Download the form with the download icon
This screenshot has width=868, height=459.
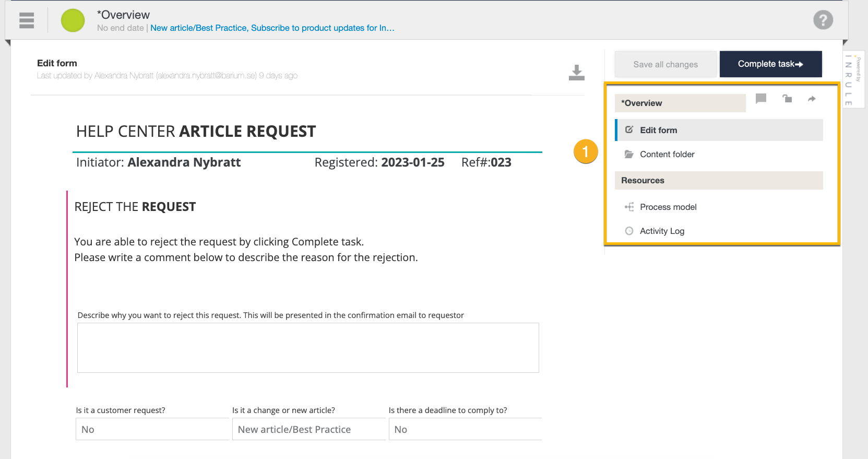click(576, 73)
